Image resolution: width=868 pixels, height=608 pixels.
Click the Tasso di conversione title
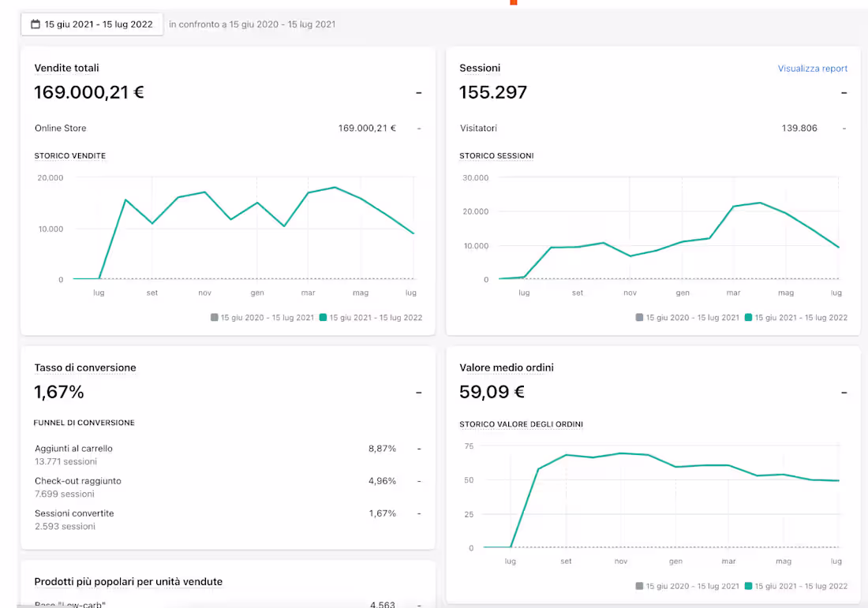84,368
